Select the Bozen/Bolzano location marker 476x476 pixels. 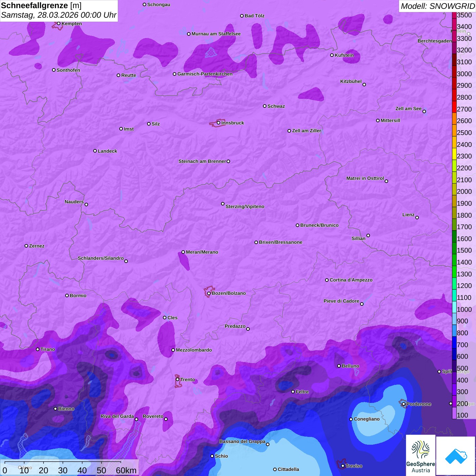click(x=209, y=293)
